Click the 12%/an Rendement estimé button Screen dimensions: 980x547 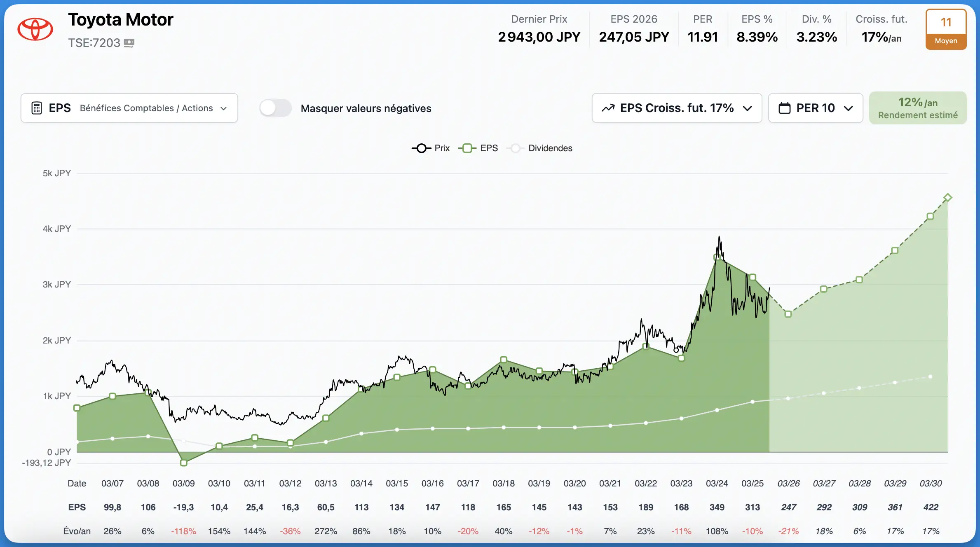tap(917, 108)
